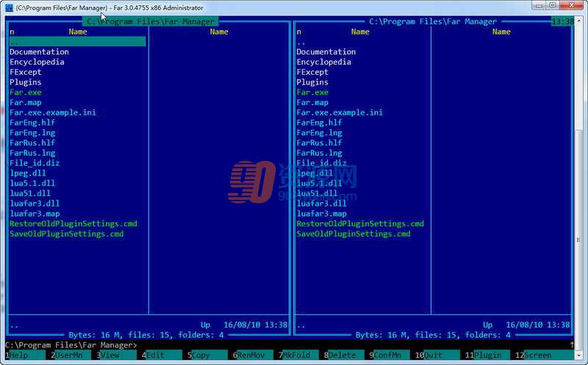Image resolution: width=588 pixels, height=365 pixels.
Task: Select lpeg.dll in left panel
Action: tap(28, 173)
